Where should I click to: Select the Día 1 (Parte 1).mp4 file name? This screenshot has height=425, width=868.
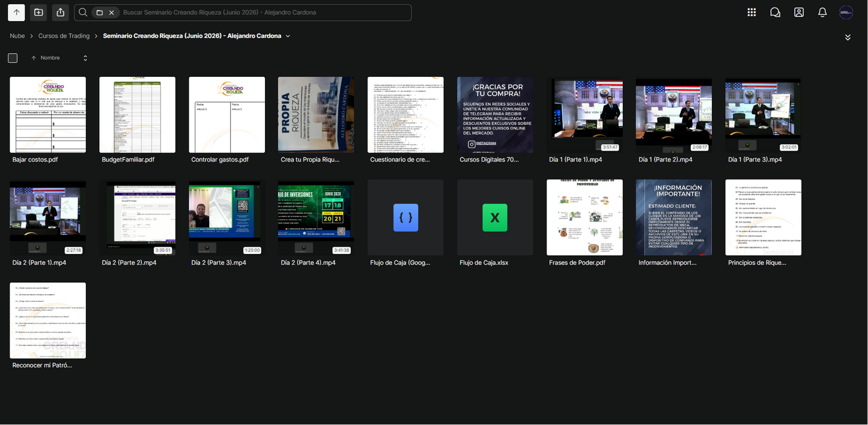click(x=575, y=160)
